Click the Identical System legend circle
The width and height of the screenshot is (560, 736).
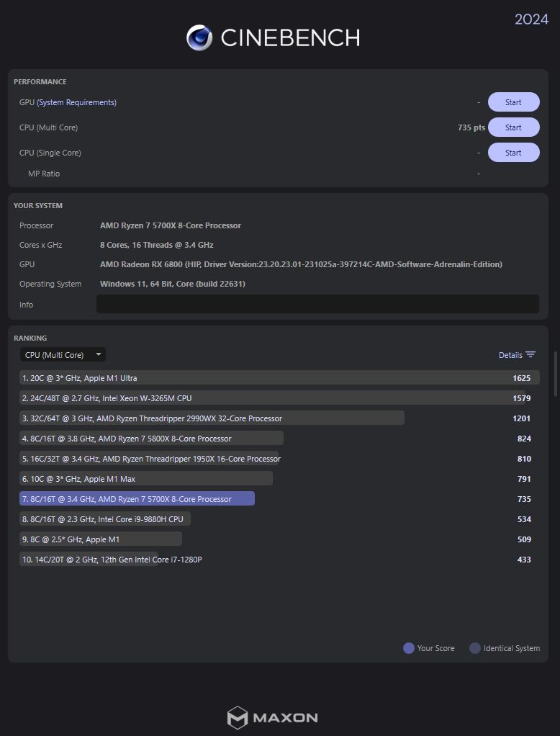pos(475,648)
